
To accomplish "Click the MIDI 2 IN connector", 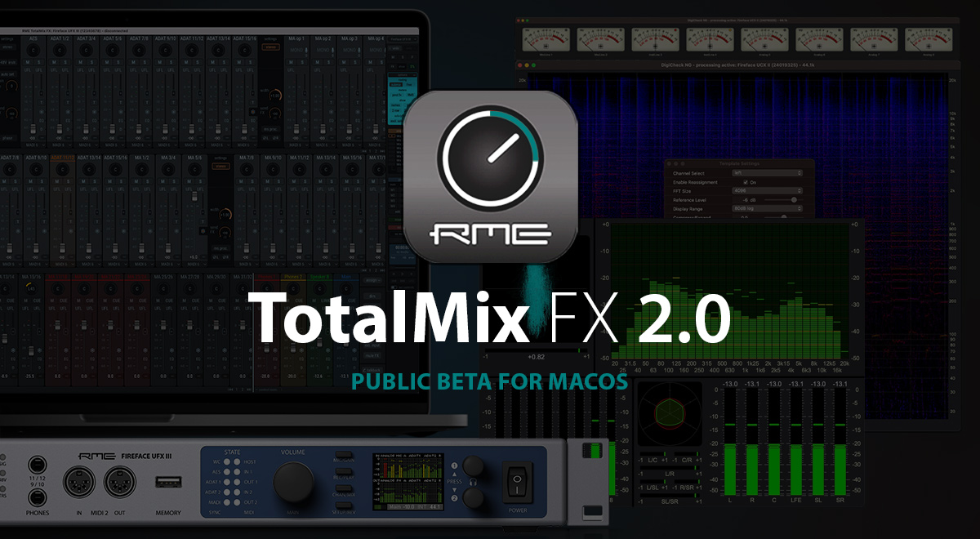I will click(79, 481).
